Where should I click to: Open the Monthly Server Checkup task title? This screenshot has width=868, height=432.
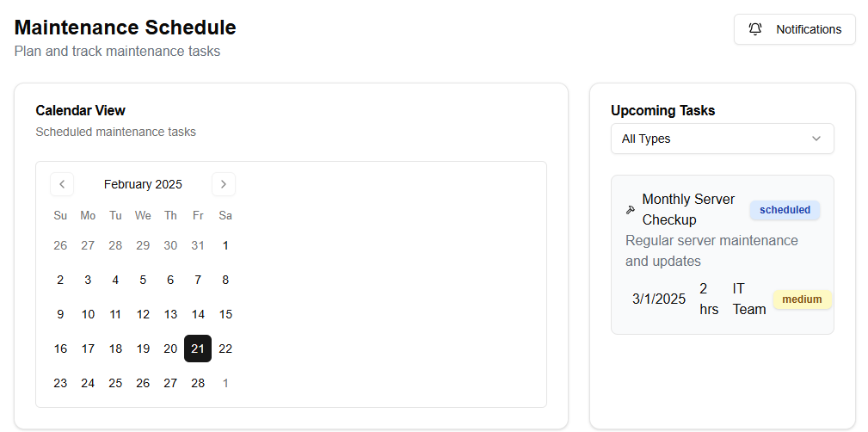[688, 209]
